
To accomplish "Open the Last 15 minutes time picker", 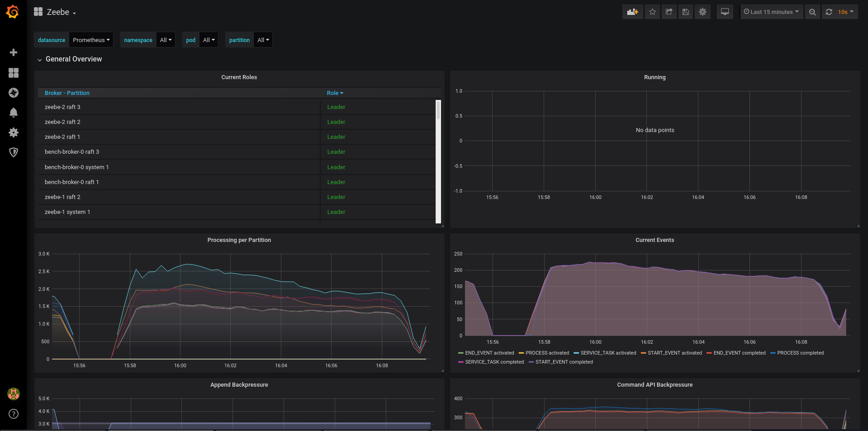I will (771, 12).
